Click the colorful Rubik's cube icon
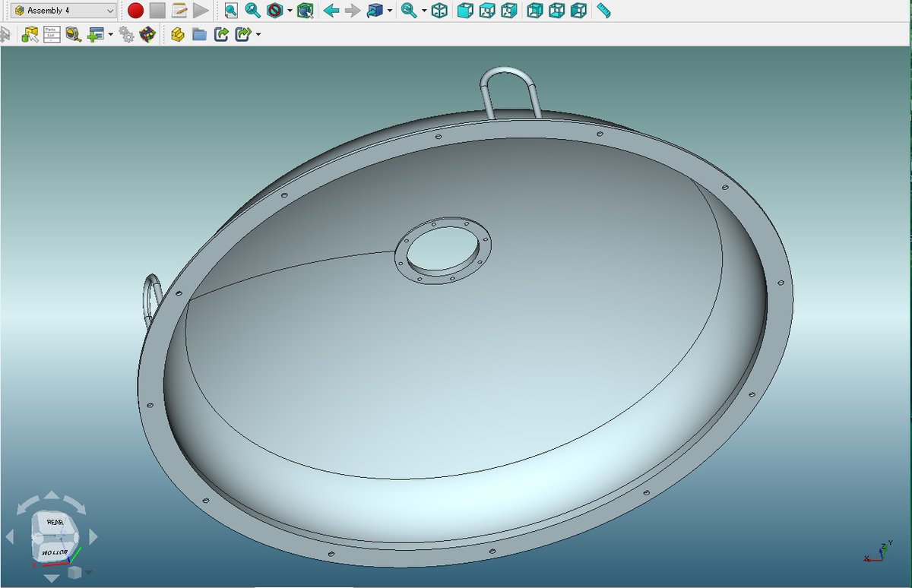The image size is (912, 588). 147,34
